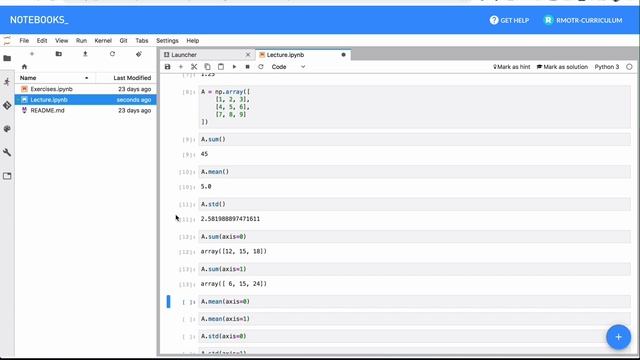The image size is (640, 360).
Task: Click the new launcher plus icon
Action: (x=32, y=54)
